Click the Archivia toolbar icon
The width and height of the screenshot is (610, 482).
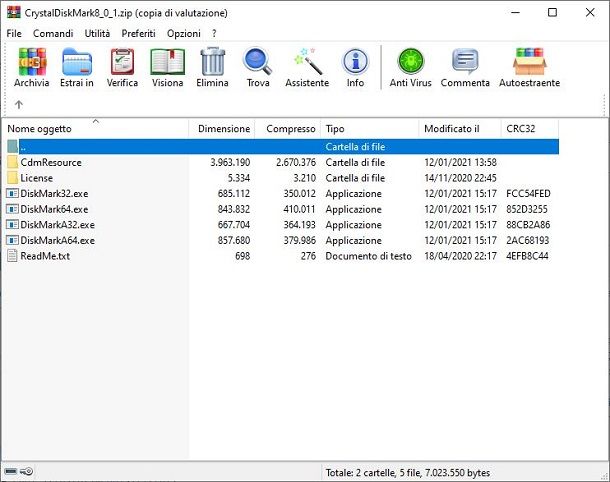pos(32,61)
